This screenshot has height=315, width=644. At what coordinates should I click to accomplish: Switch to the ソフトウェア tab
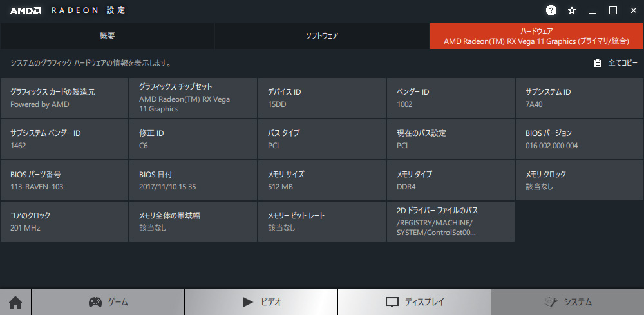(x=322, y=35)
